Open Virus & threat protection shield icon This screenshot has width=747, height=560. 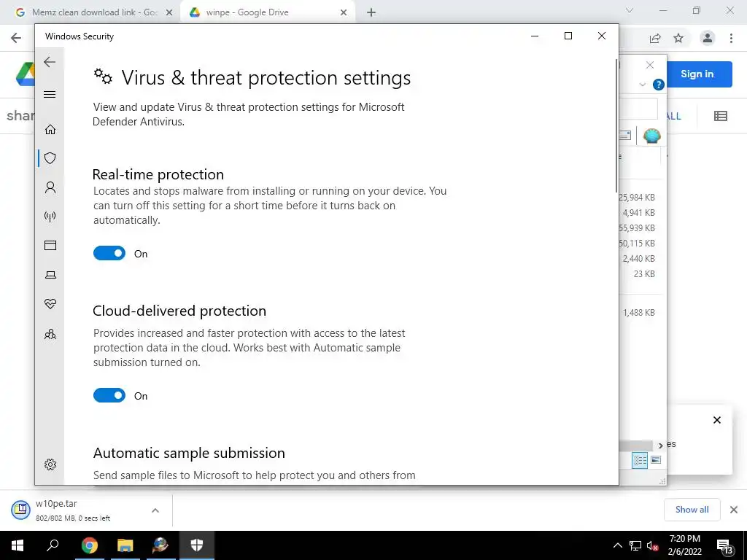pos(50,158)
